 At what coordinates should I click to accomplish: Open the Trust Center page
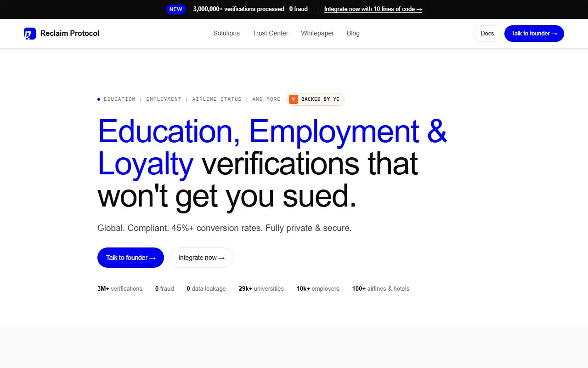pos(271,33)
